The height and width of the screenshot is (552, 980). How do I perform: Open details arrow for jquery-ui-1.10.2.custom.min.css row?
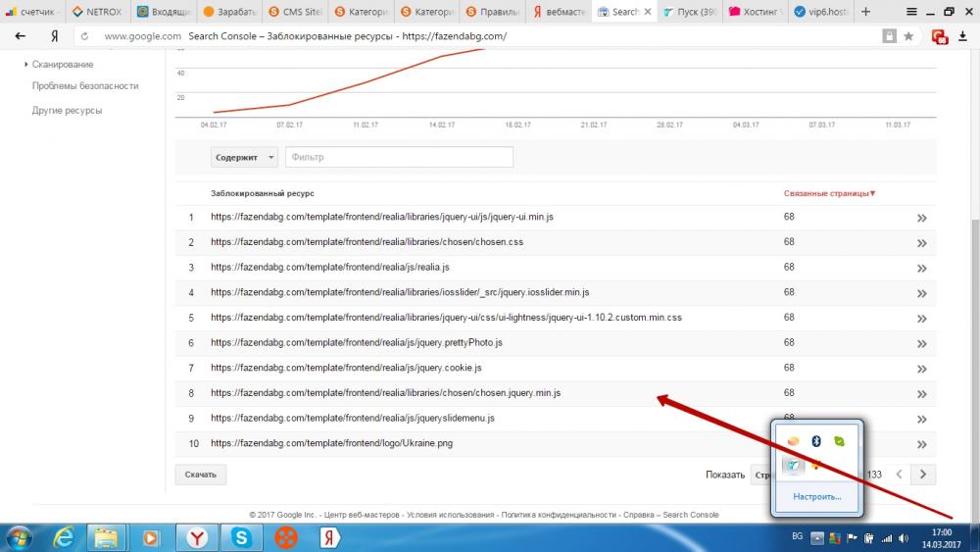point(921,319)
